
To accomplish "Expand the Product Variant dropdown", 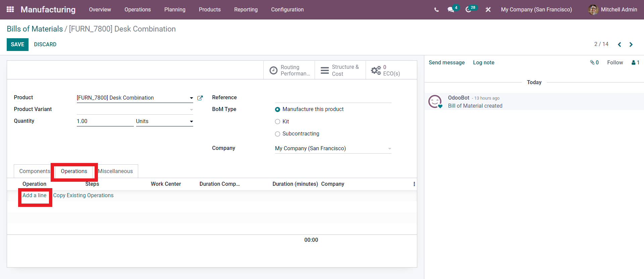I will [192, 110].
